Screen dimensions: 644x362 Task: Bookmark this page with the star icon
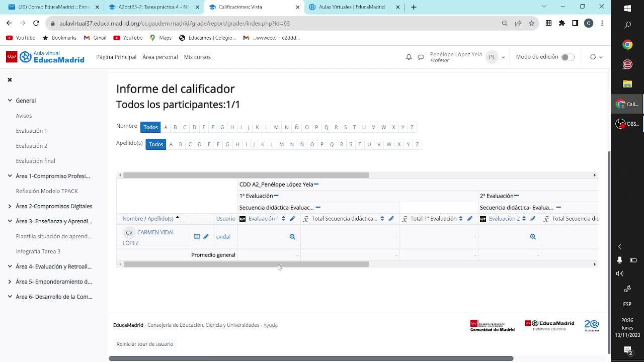[x=531, y=23]
